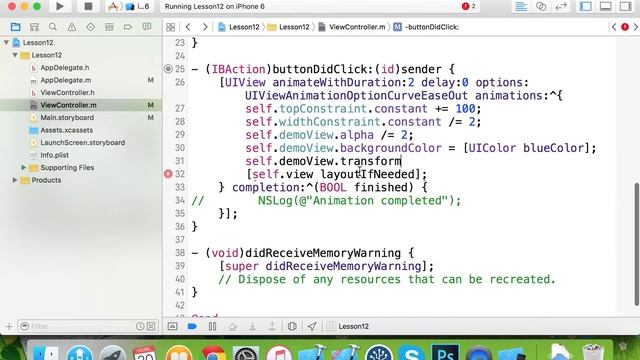Viewport: 640px width, 360px height.
Task: Jump to previous issue arrow
Action: point(614,27)
